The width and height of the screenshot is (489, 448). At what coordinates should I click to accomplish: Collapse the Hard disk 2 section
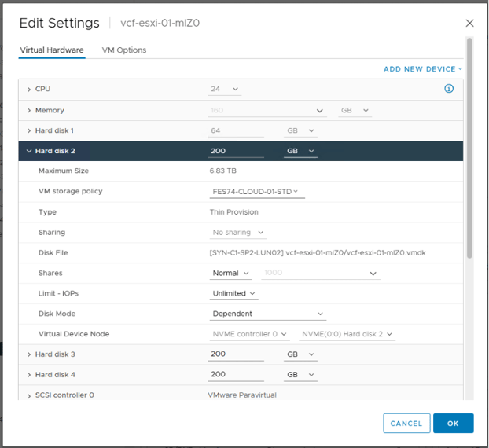pyautogui.click(x=28, y=151)
